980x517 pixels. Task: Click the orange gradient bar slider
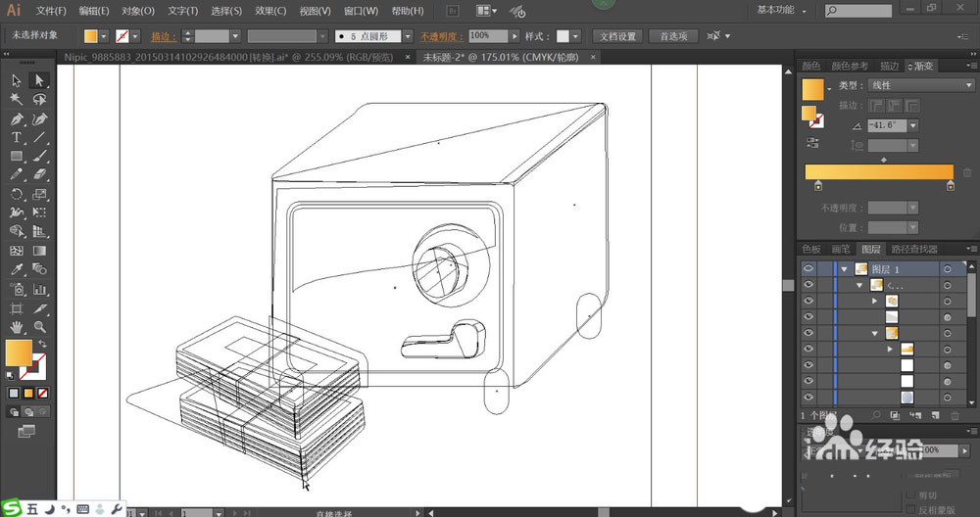879,171
